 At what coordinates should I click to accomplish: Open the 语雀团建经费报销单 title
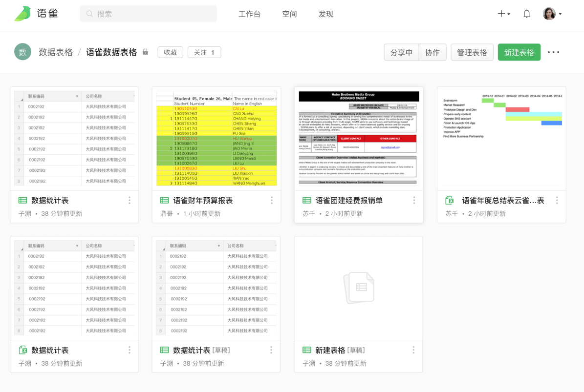tap(348, 201)
